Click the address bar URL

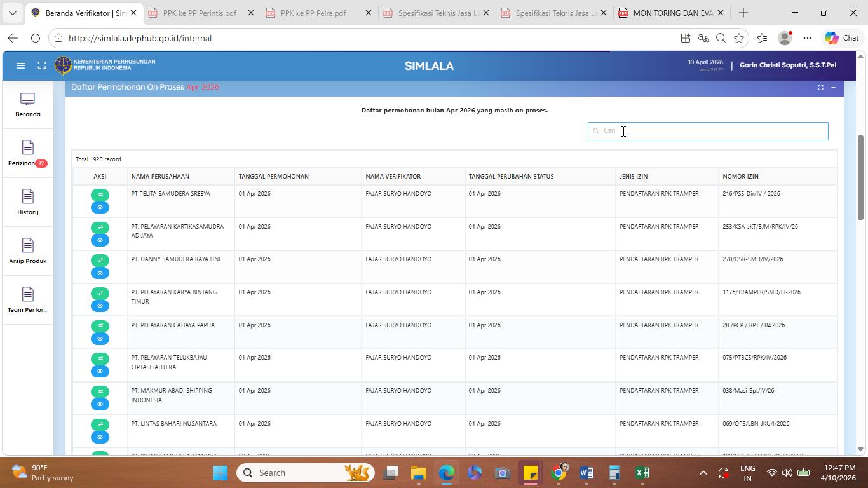(140, 38)
